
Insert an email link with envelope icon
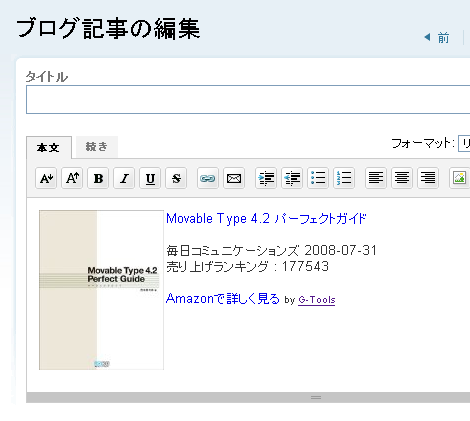pyautogui.click(x=234, y=178)
